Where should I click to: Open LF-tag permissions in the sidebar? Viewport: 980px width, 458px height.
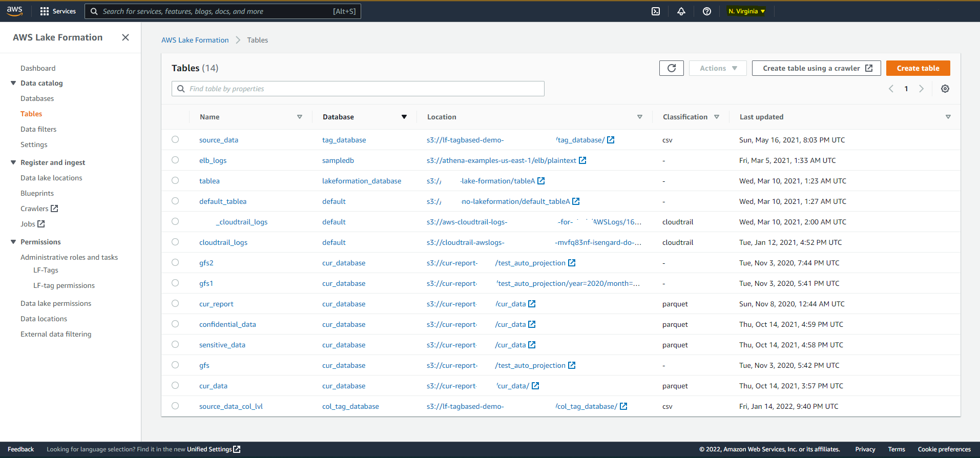click(64, 285)
